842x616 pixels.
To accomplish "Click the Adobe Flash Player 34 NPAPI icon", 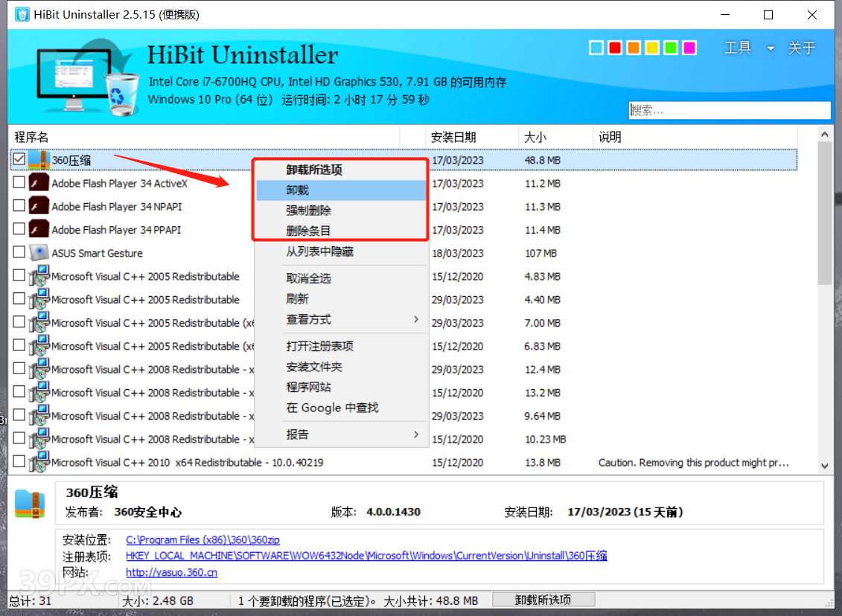I will pyautogui.click(x=39, y=206).
